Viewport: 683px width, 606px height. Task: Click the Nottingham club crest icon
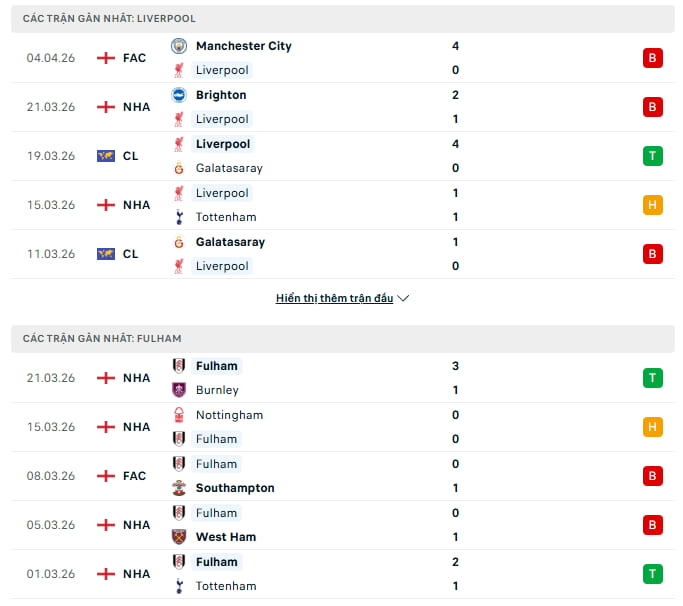179,415
